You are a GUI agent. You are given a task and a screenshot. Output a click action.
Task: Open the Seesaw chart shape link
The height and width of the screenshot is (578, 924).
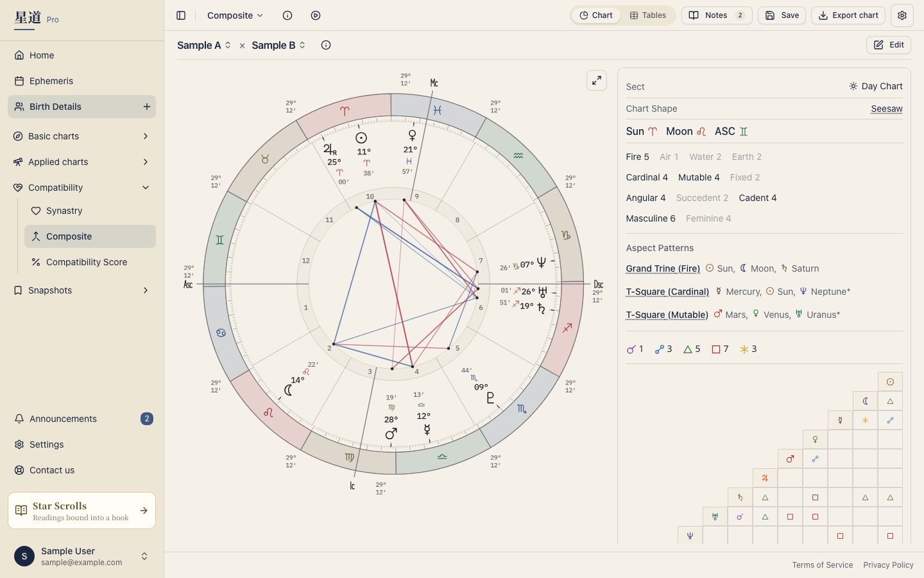[887, 109]
